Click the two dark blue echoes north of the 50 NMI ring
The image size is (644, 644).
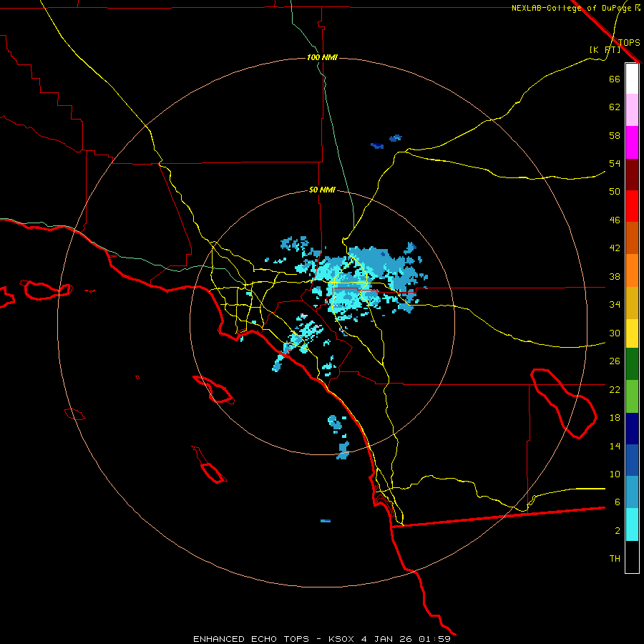pos(386,142)
